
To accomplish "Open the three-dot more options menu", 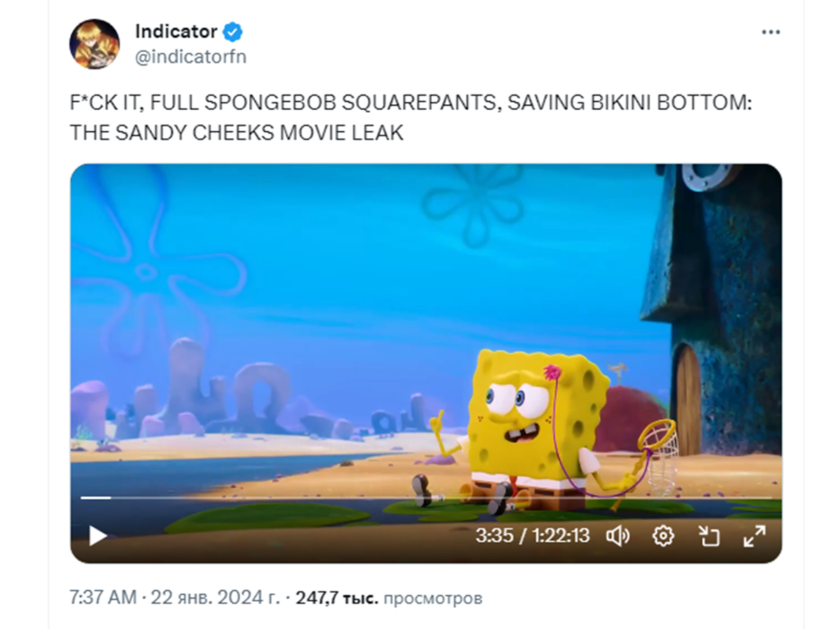I will pyautogui.click(x=771, y=32).
